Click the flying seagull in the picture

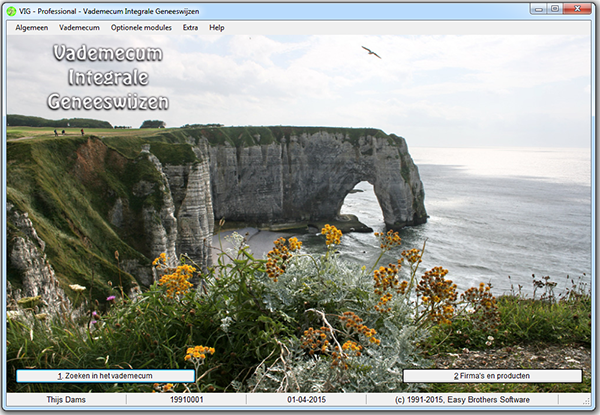point(371,51)
